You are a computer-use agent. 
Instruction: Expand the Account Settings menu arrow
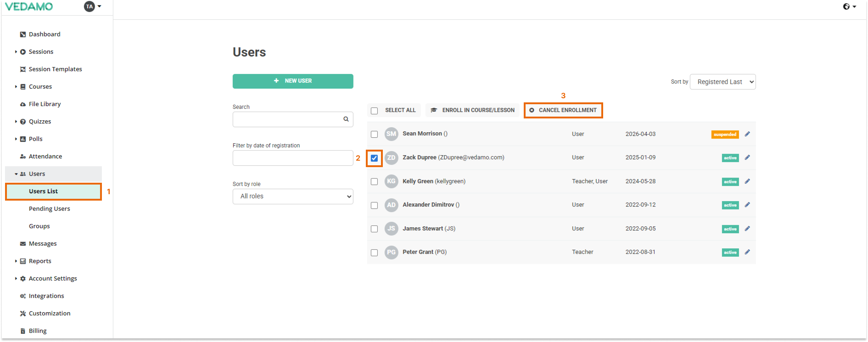(16, 279)
